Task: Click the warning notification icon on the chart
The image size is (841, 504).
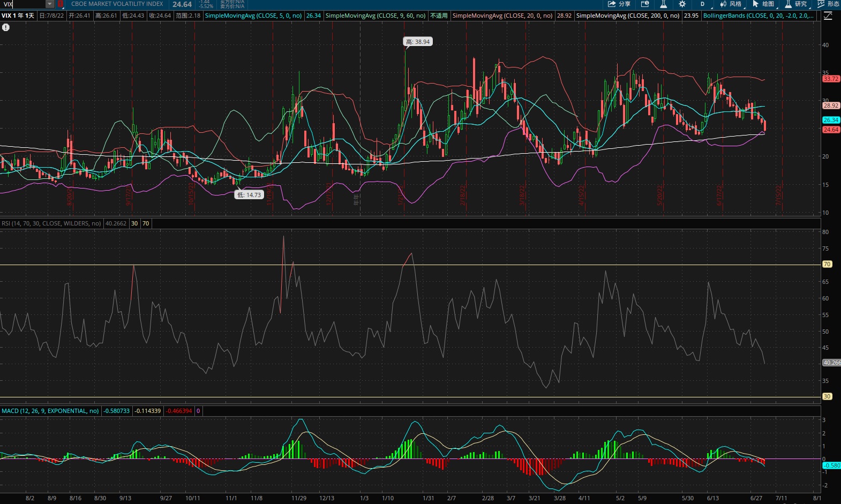Action: click(6, 27)
